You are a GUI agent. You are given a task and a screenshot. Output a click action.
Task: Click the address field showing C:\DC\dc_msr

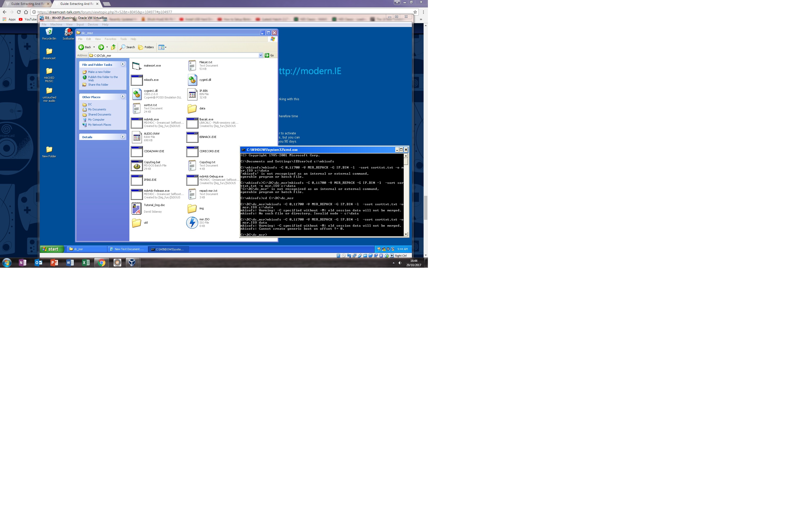click(174, 55)
